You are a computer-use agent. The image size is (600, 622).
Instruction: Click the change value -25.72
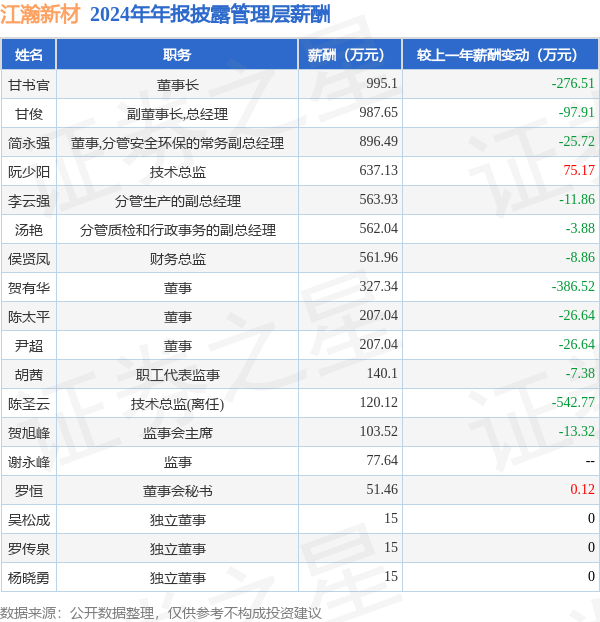tap(577, 141)
